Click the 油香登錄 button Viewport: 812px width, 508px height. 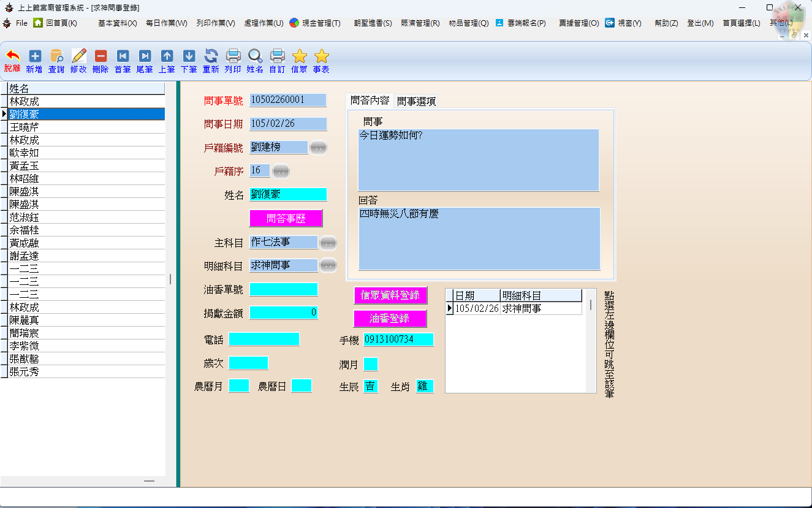tap(390, 319)
